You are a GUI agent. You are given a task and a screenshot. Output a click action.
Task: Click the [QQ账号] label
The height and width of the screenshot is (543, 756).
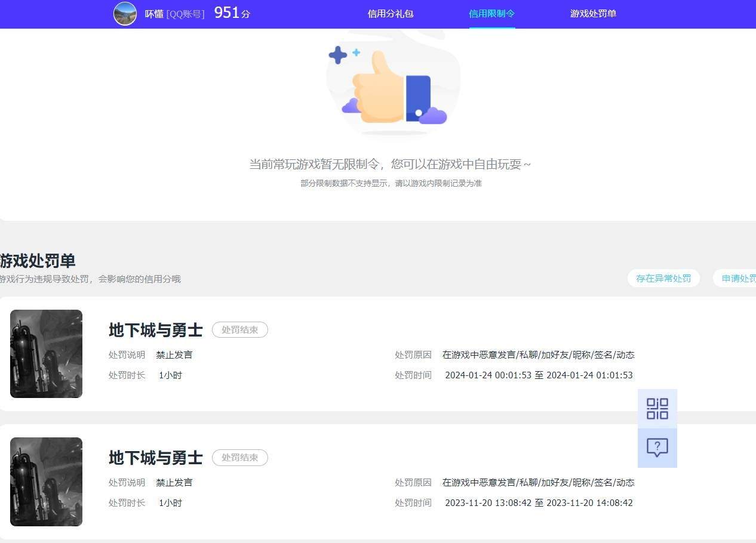185,14
